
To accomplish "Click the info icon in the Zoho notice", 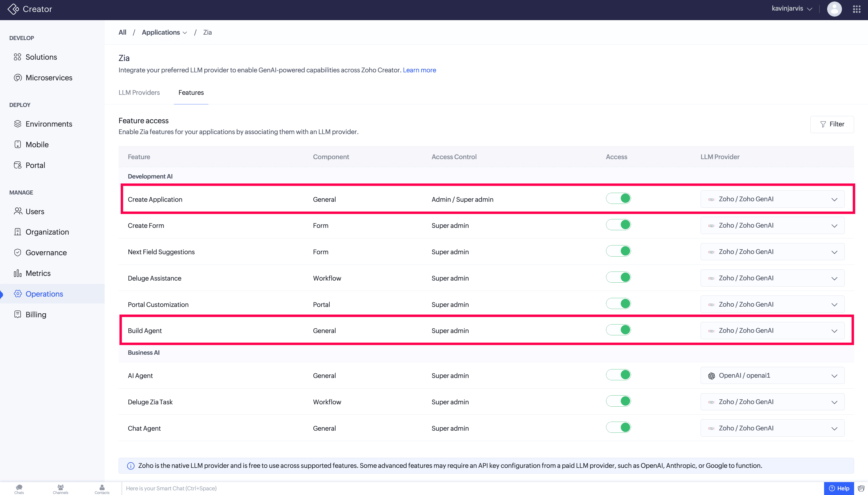I will [130, 466].
